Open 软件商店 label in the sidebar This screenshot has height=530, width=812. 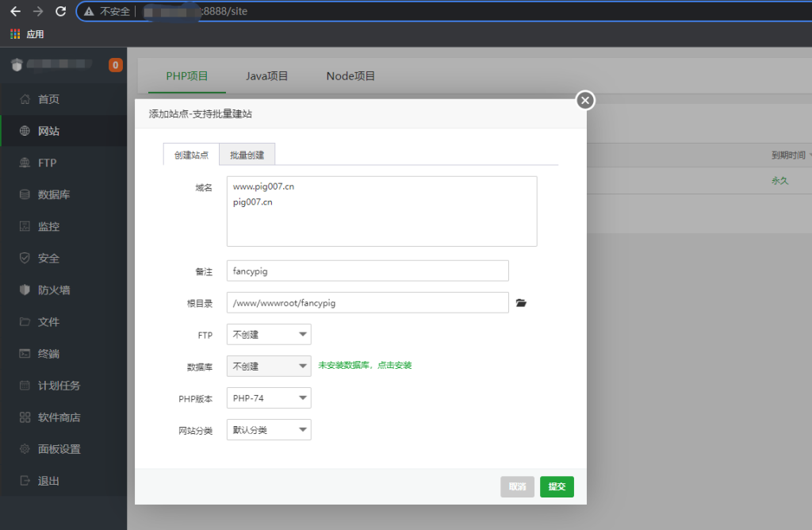pos(59,417)
